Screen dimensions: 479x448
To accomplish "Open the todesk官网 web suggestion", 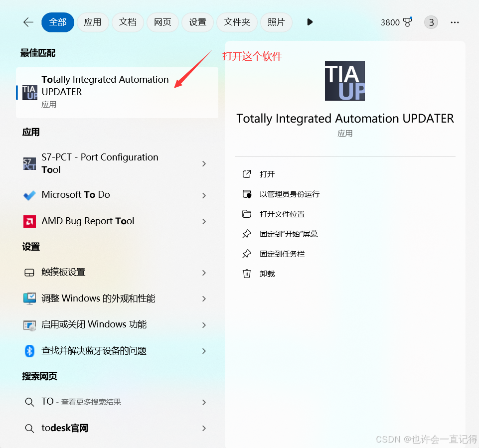I will [x=117, y=428].
